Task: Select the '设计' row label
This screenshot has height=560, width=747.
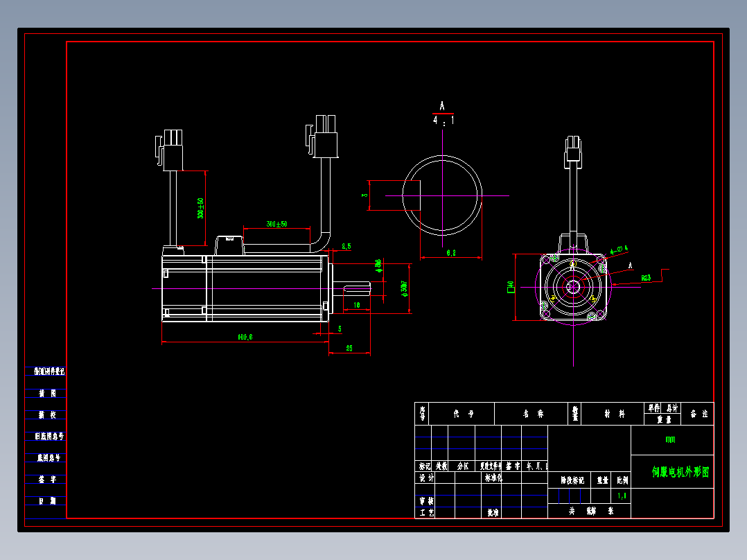Action: [x=426, y=478]
